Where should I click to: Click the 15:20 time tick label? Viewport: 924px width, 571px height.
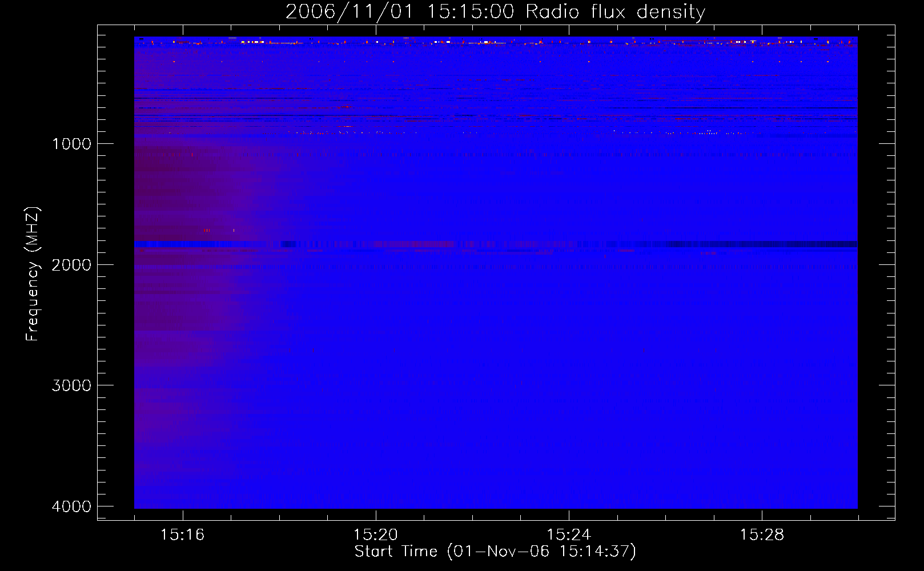tap(375, 535)
